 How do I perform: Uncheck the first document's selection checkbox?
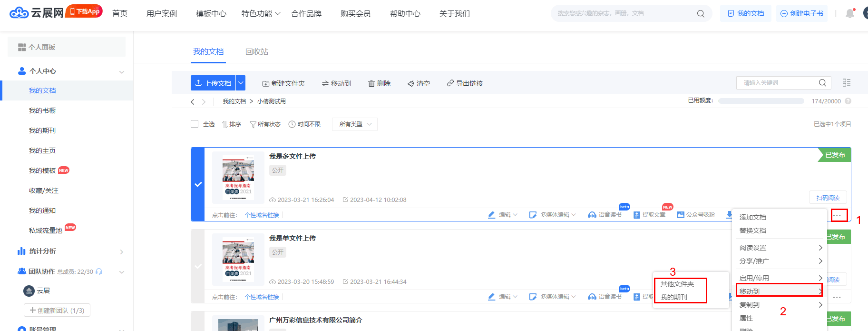coord(198,184)
